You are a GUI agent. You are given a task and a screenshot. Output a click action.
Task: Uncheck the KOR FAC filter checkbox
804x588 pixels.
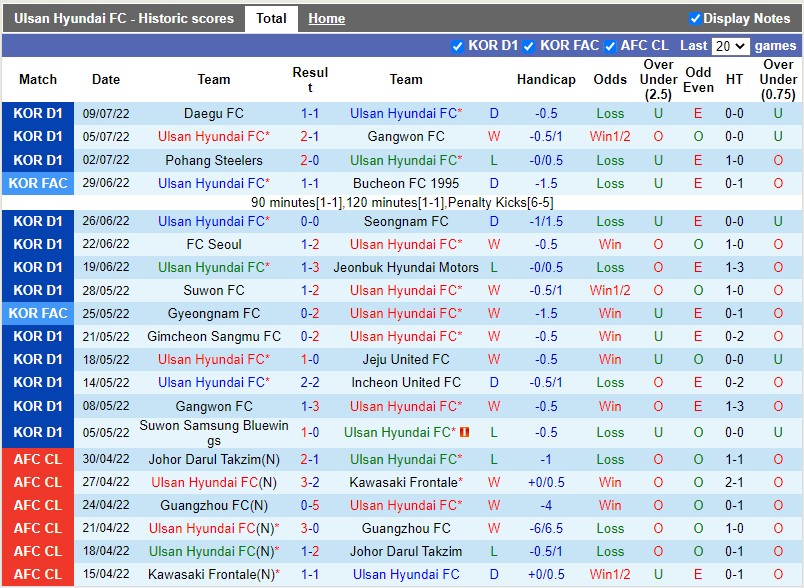pyautogui.click(x=529, y=46)
